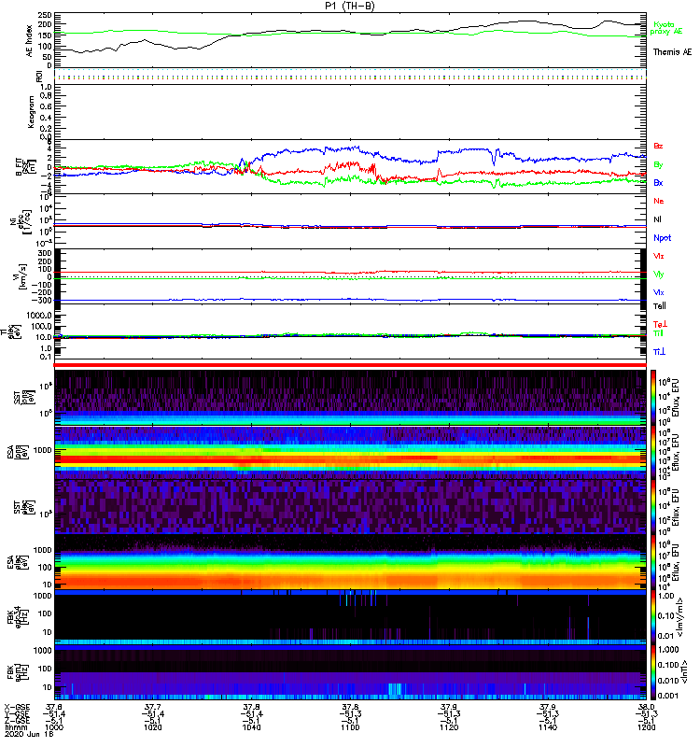Select the red "Bz" legend entry
The image size is (700, 747).
[x=658, y=146]
